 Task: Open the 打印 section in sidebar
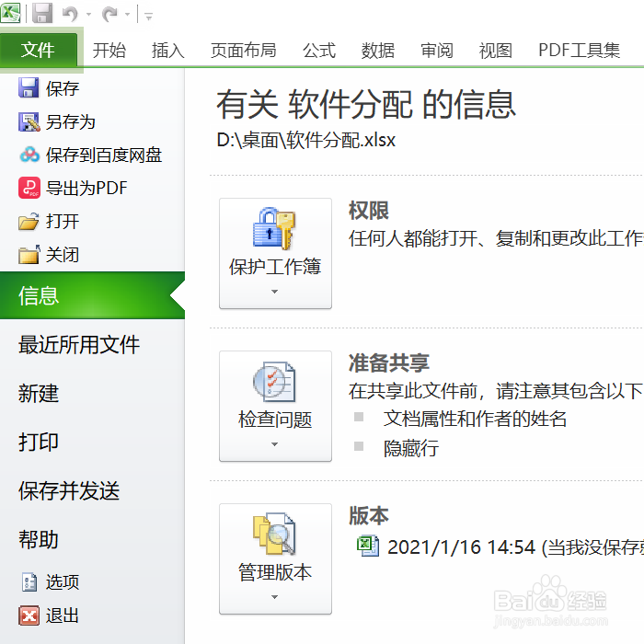[39, 442]
